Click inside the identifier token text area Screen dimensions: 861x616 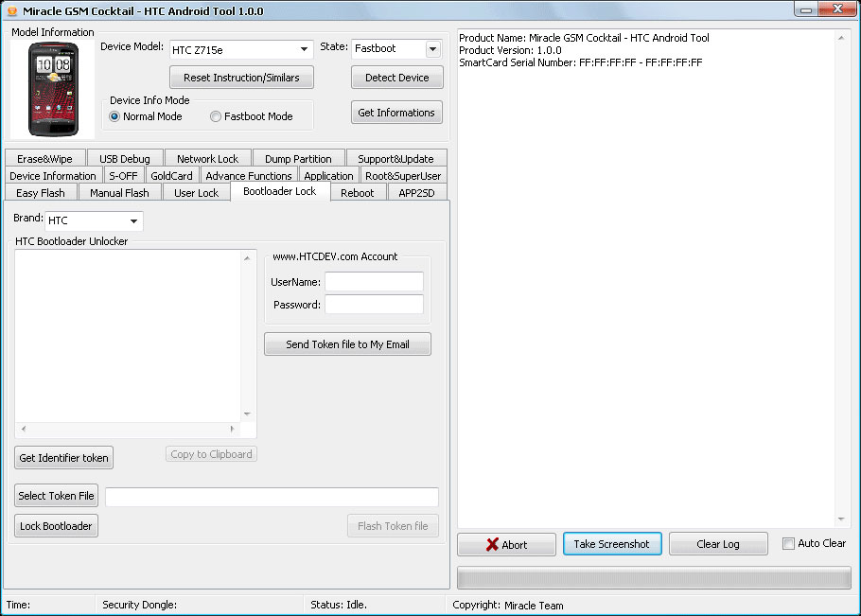128,336
